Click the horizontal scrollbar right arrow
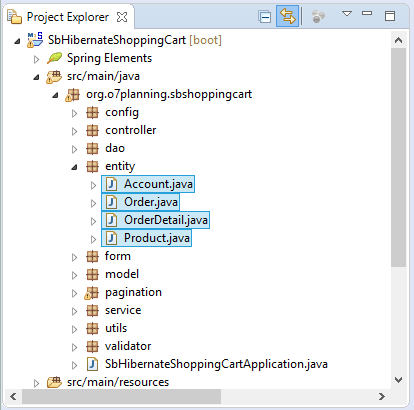 coord(382,396)
